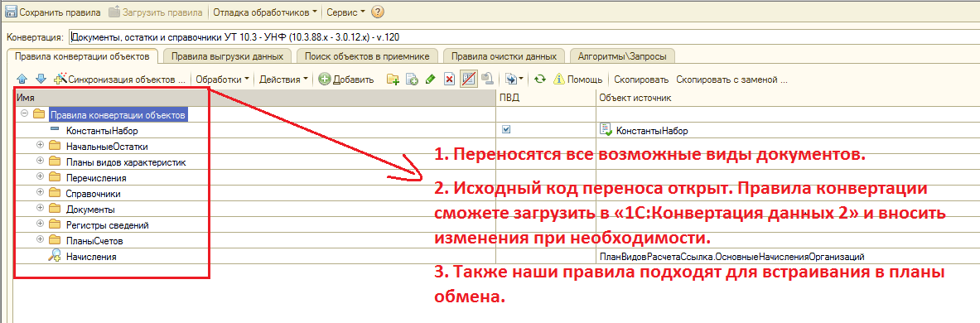Click the move down blue arrow icon
This screenshot has height=323, width=980.
click(41, 80)
